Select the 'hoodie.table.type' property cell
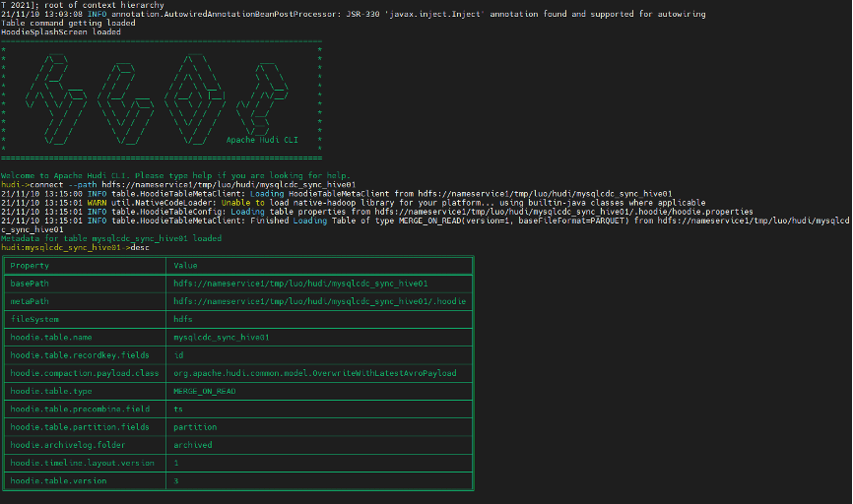 [85, 392]
